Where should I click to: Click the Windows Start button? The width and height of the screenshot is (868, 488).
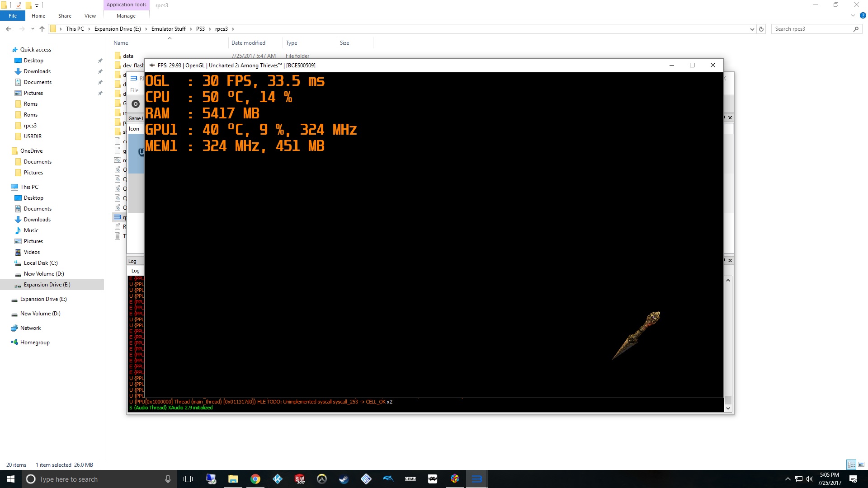tap(11, 479)
